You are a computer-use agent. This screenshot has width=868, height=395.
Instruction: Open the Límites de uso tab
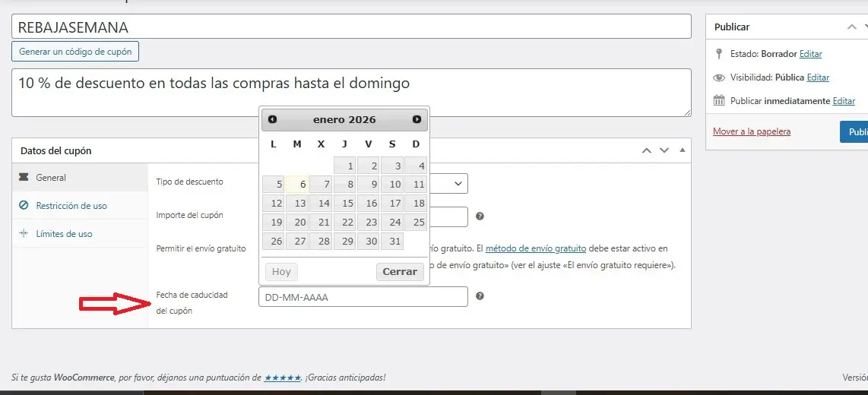click(x=64, y=234)
